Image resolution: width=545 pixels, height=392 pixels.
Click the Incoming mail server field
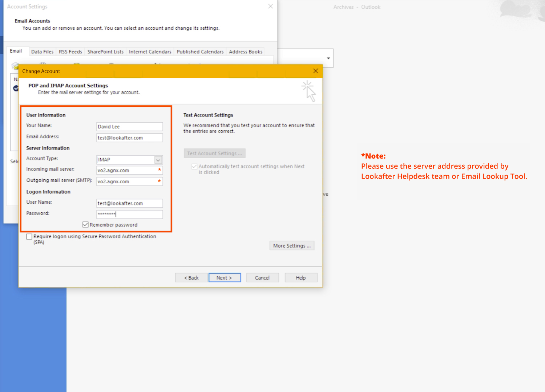coord(126,171)
